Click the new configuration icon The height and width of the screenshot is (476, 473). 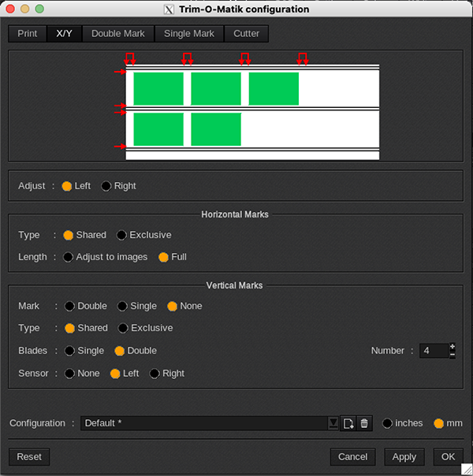click(348, 423)
